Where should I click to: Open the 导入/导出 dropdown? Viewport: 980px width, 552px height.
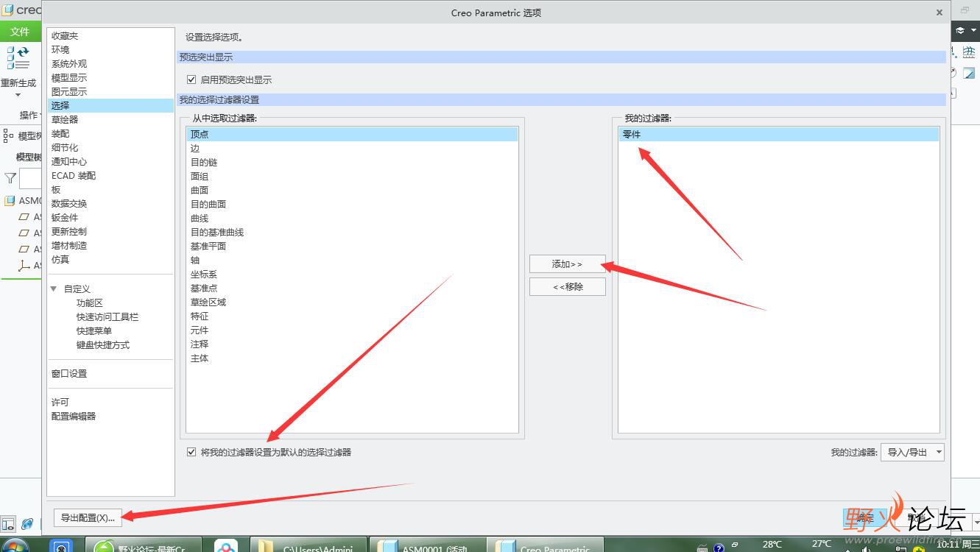(x=912, y=452)
